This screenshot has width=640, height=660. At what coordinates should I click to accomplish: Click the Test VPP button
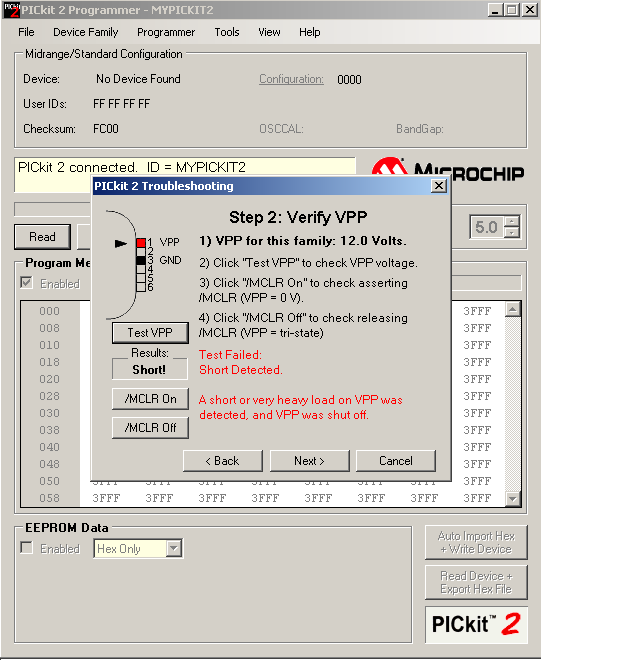[x=150, y=333]
